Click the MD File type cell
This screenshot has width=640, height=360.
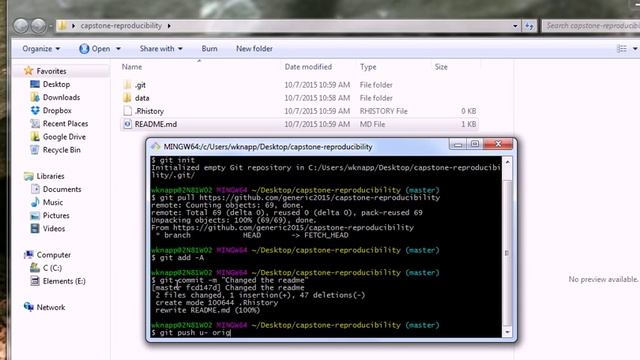pos(372,124)
